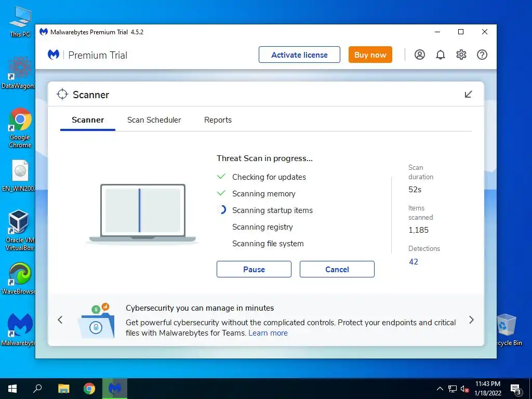
Task: Click 'Threat Scan in progress...' heading
Action: coord(264,158)
